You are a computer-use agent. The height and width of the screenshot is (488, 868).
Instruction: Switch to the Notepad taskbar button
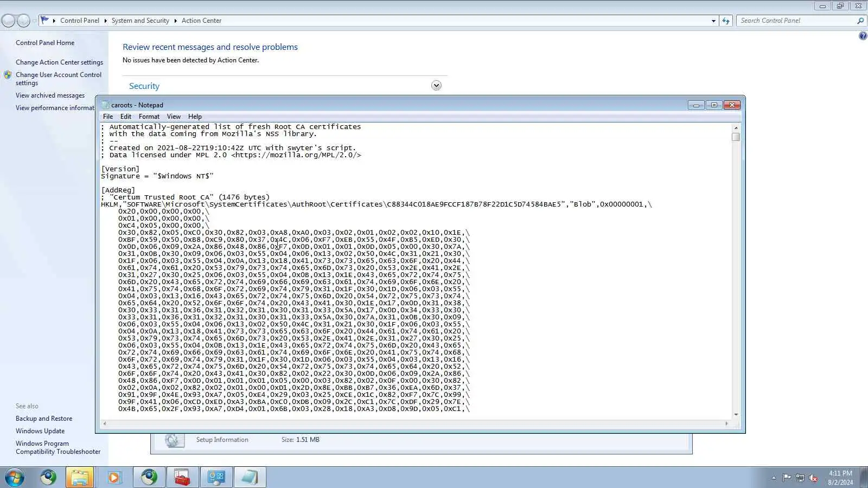coord(250,477)
